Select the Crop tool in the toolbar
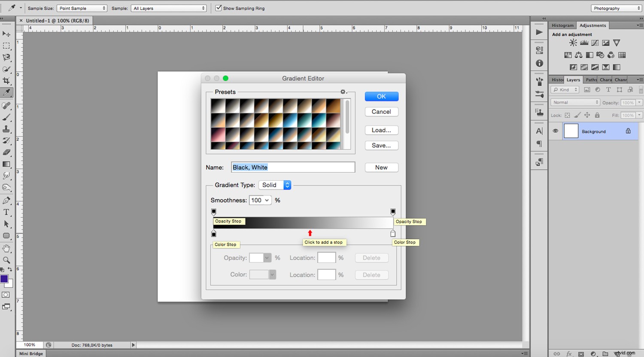The width and height of the screenshot is (644, 357). (x=6, y=80)
